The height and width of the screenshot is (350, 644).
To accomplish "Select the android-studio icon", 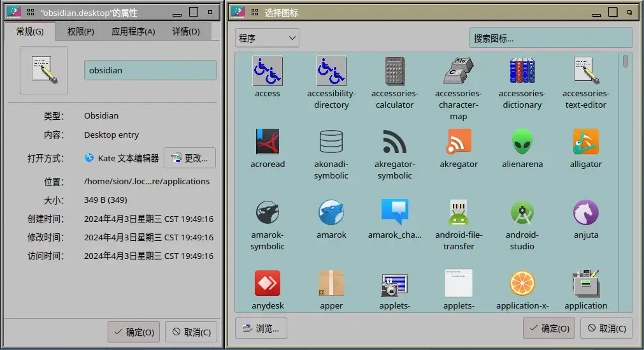I will pyautogui.click(x=522, y=213).
